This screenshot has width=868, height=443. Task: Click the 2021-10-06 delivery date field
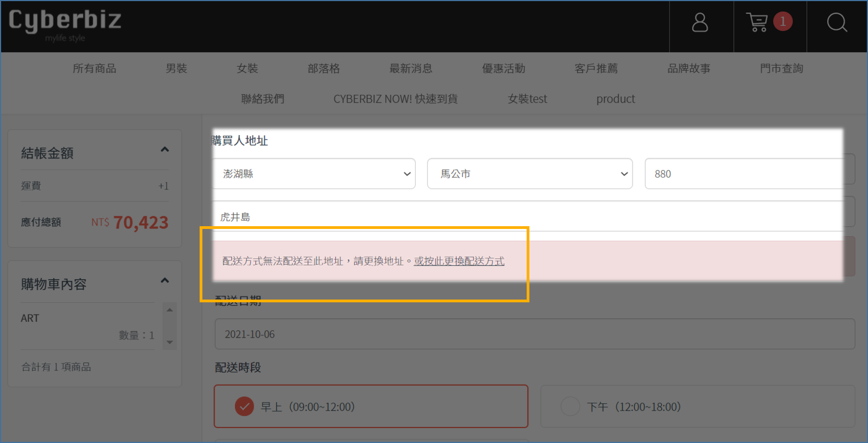click(x=534, y=334)
